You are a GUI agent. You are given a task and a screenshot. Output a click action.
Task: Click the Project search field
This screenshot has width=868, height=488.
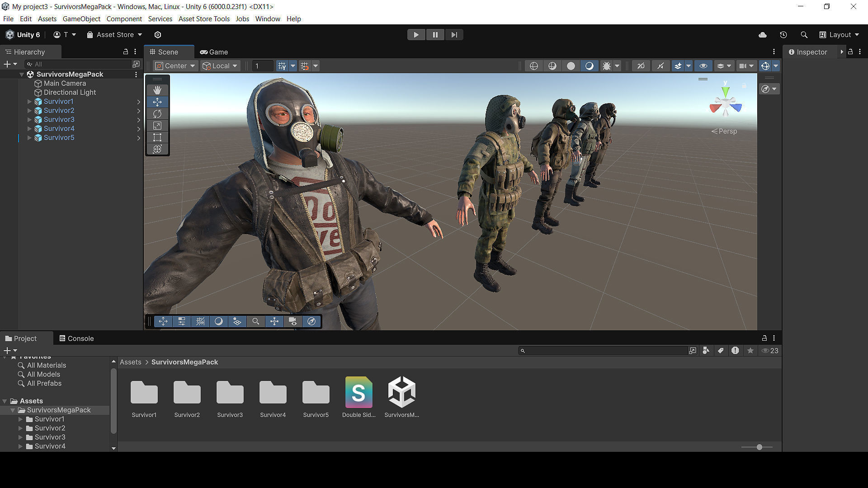point(603,351)
